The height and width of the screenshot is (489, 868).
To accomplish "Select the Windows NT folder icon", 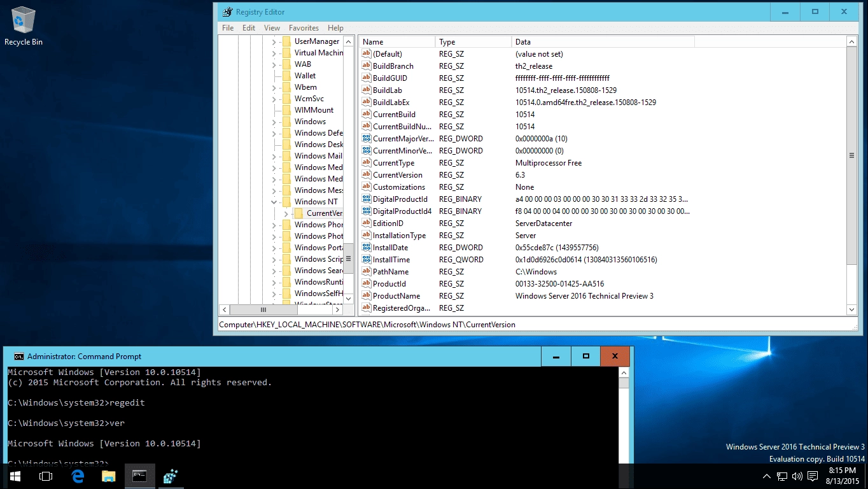I will tap(286, 202).
